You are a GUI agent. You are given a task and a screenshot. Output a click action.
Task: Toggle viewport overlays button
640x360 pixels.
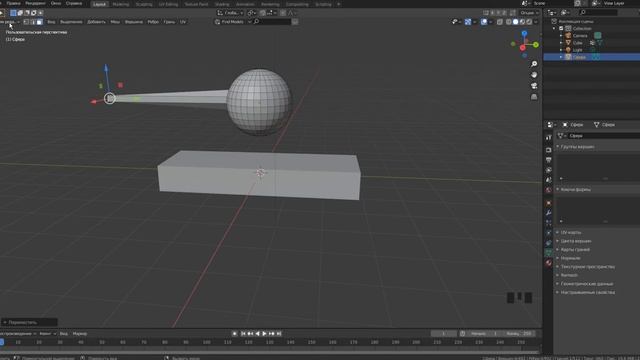(x=484, y=22)
